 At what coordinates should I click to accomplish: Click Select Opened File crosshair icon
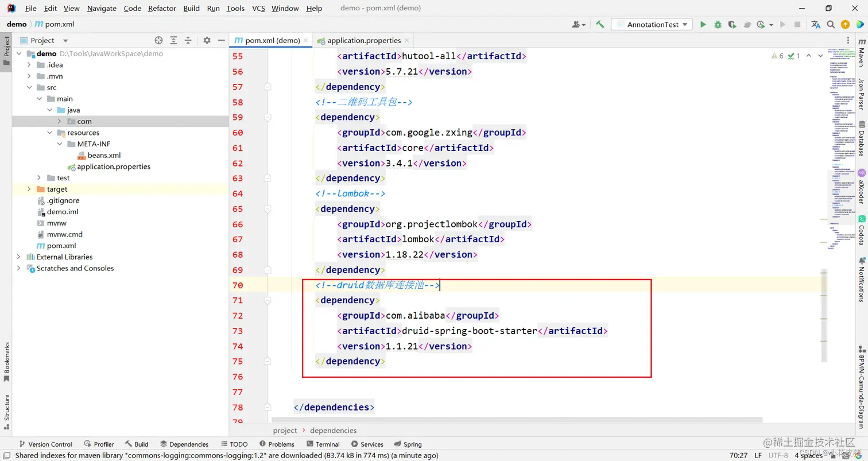pos(159,40)
